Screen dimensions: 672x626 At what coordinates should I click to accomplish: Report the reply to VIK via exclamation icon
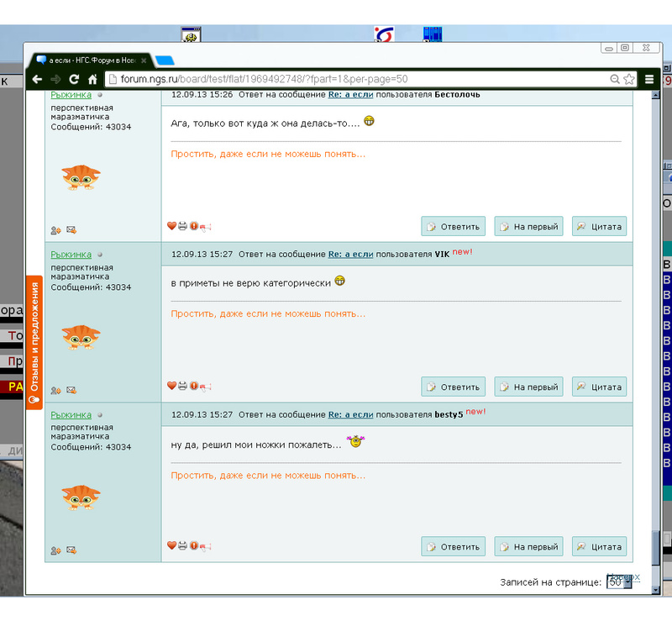(194, 386)
